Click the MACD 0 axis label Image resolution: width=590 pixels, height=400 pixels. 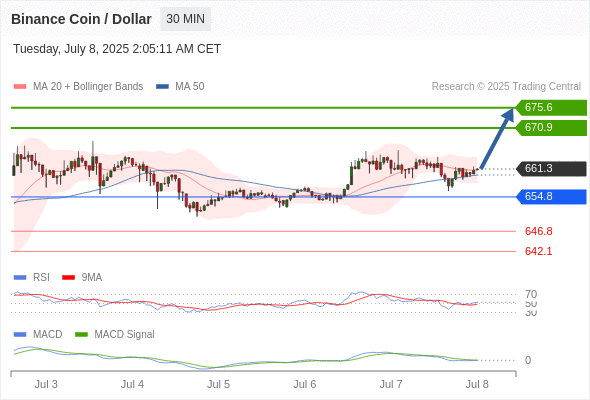(x=528, y=360)
